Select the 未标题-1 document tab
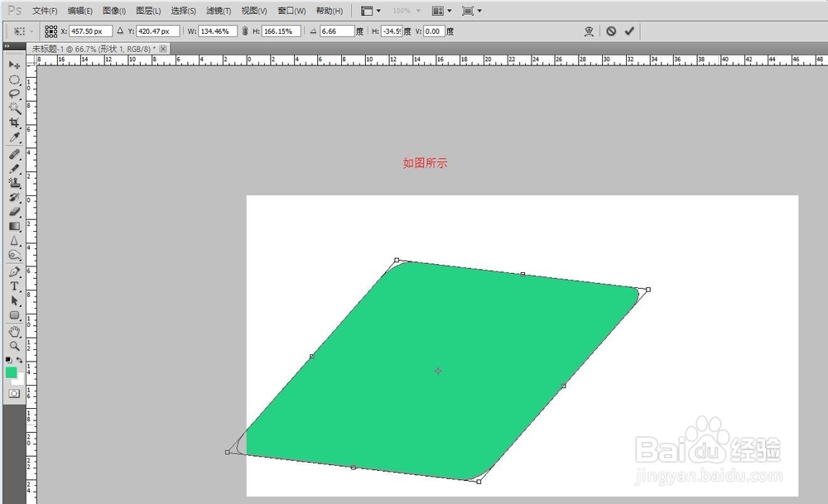The image size is (828, 504). (94, 49)
